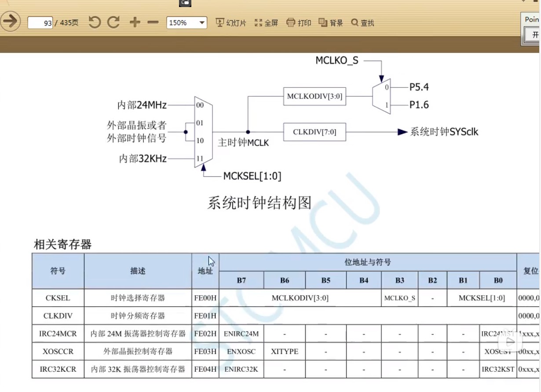Click address cell FE02H
This screenshot has width=541, height=392.
click(205, 334)
